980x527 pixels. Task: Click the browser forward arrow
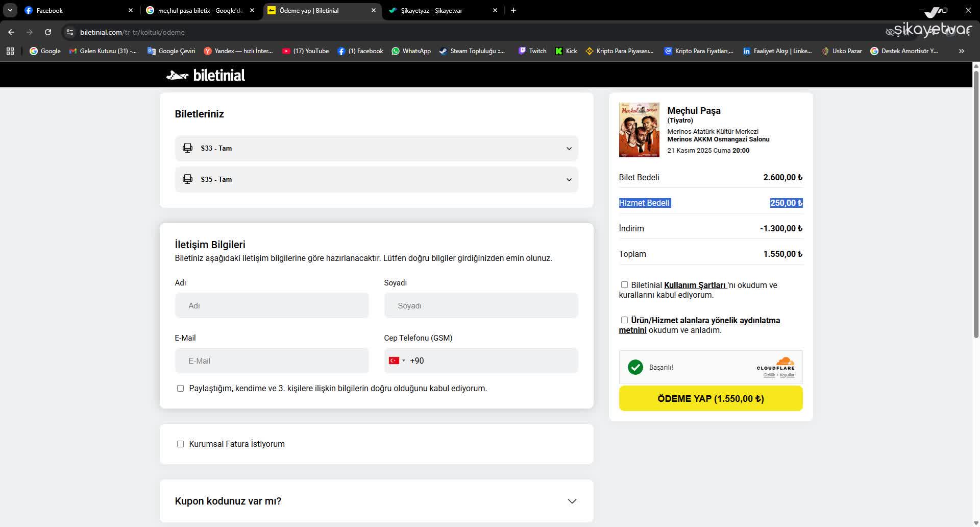(30, 32)
